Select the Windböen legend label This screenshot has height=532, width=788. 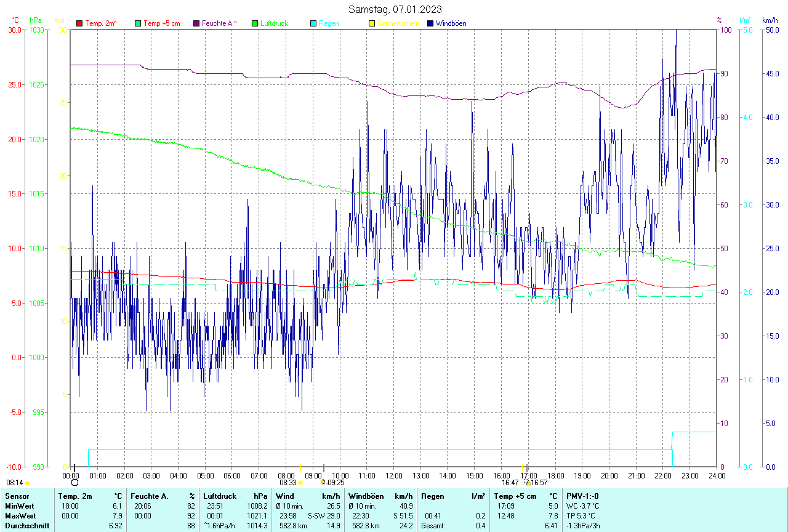[x=451, y=23]
